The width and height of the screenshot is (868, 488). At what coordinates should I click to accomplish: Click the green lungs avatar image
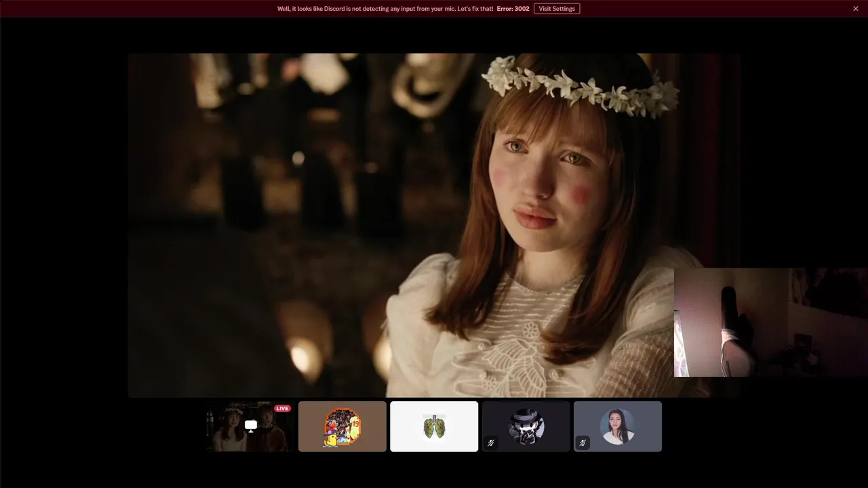(x=434, y=426)
